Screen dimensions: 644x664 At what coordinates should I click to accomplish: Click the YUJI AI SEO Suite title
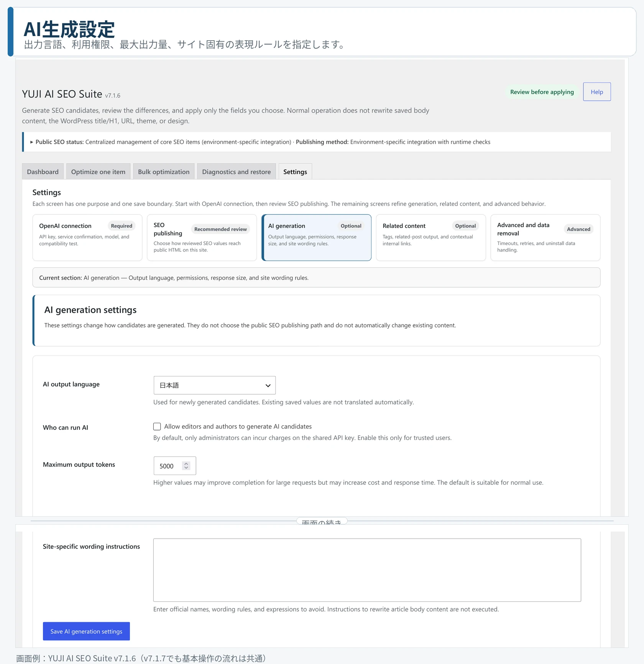[62, 94]
